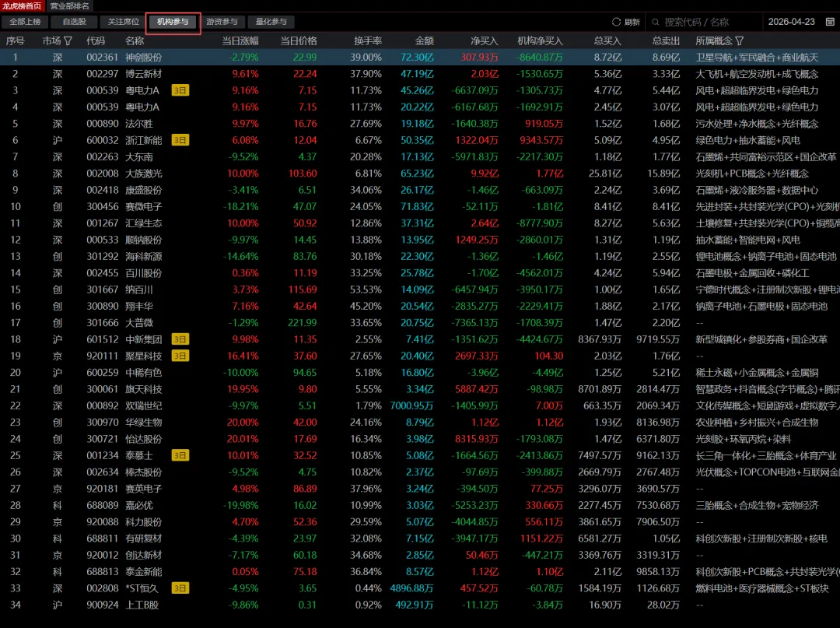Click stock name 泰金新能

point(144,572)
